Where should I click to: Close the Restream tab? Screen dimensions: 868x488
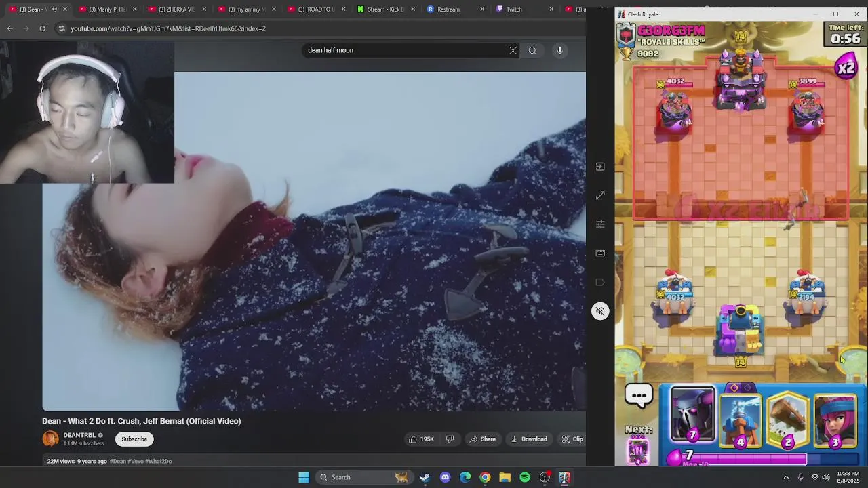(x=482, y=9)
